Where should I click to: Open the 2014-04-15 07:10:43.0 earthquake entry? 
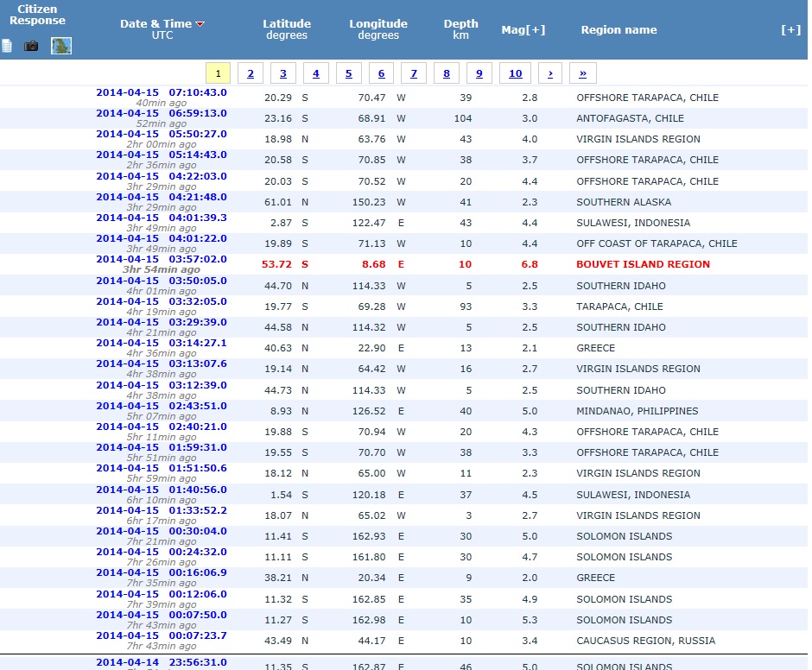162,92
